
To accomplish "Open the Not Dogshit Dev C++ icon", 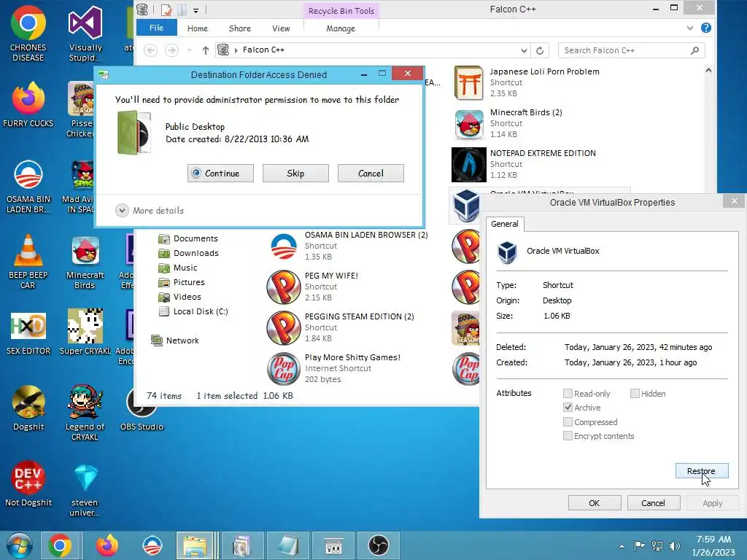I will (28, 484).
